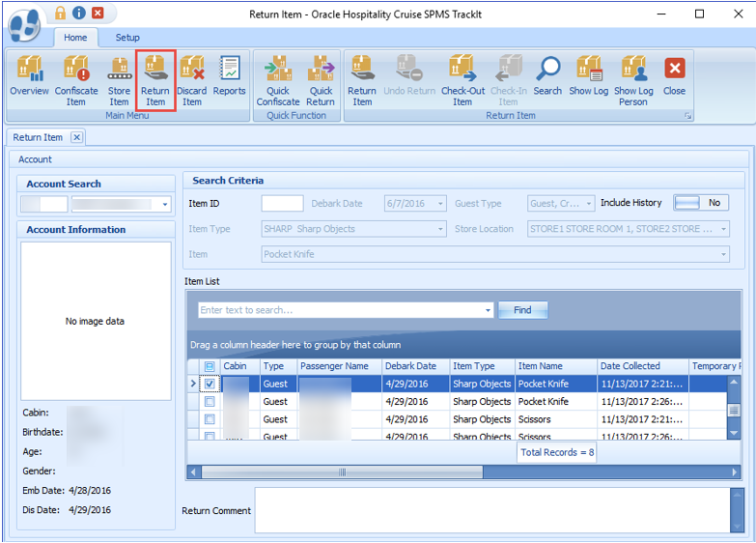The height and width of the screenshot is (543, 756).
Task: Click the item list scroll-right arrow
Action: 734,472
